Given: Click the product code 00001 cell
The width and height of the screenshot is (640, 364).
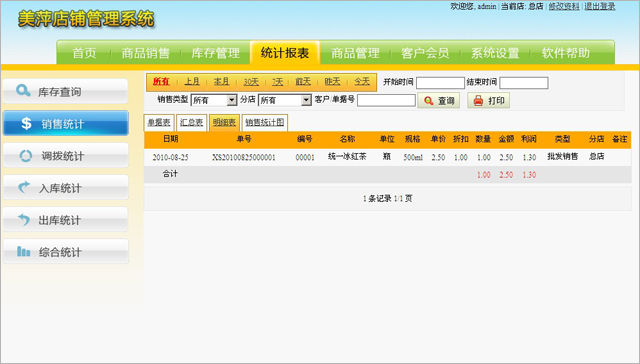Looking at the screenshot, I should [x=305, y=157].
